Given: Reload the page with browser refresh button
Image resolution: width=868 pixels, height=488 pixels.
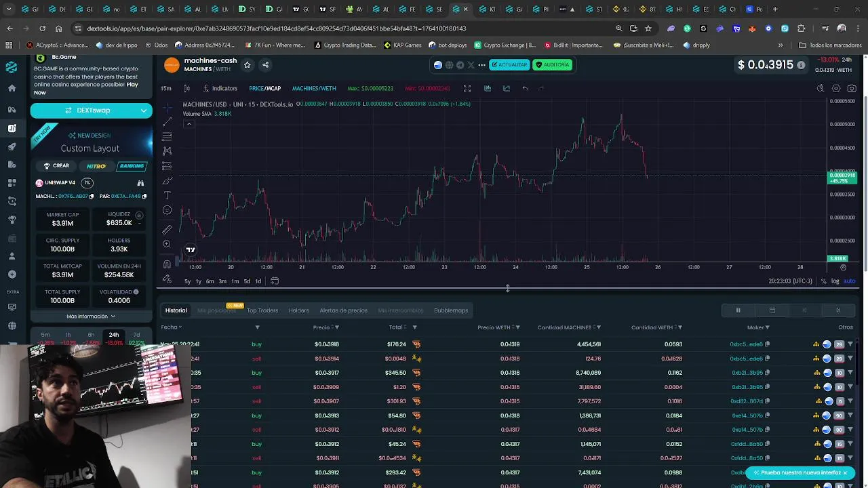Looking at the screenshot, I should (x=42, y=28).
